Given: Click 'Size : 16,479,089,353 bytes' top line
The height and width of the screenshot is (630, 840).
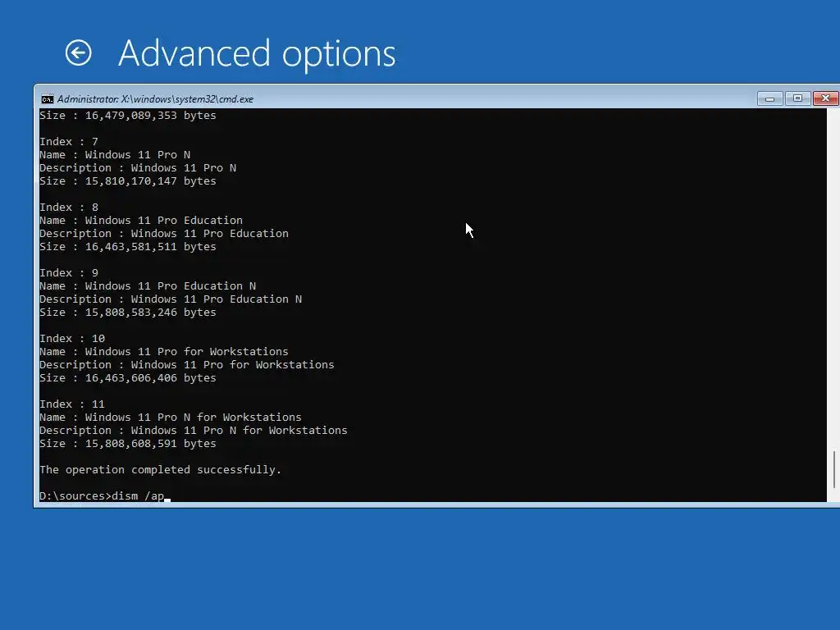Looking at the screenshot, I should click(127, 115).
